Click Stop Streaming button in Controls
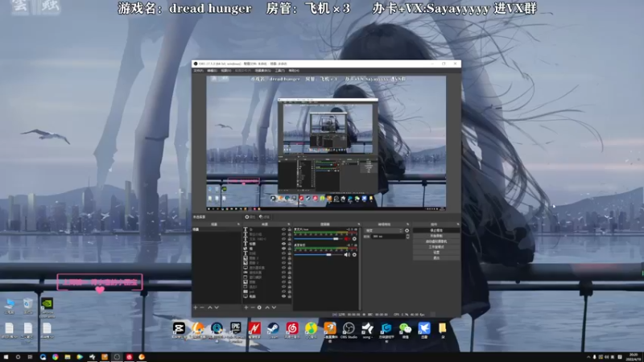 click(x=436, y=230)
